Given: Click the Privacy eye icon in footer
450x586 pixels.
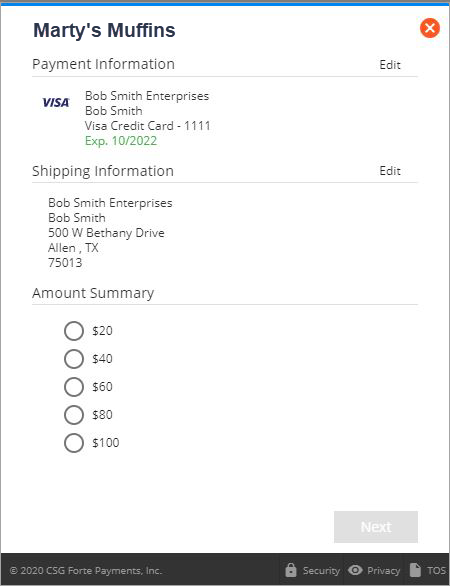Looking at the screenshot, I should (x=355, y=570).
